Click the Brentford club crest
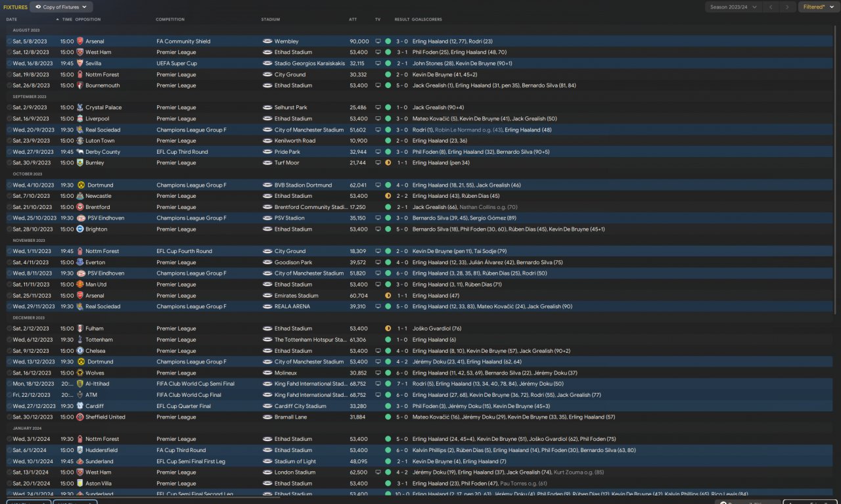Viewport: 841px width, 504px height. coord(80,207)
